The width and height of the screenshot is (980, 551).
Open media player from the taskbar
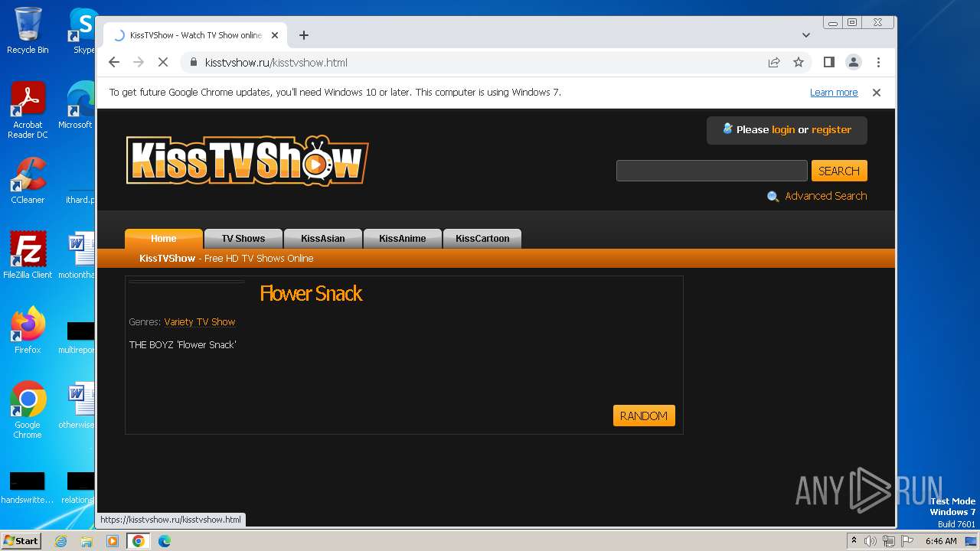pos(113,541)
